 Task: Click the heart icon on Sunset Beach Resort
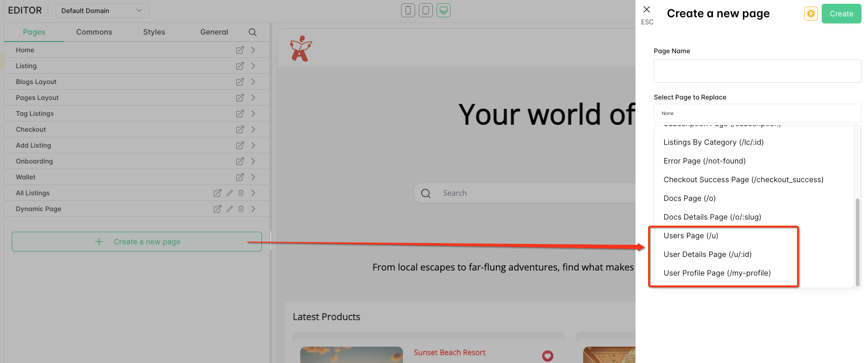[x=547, y=356]
